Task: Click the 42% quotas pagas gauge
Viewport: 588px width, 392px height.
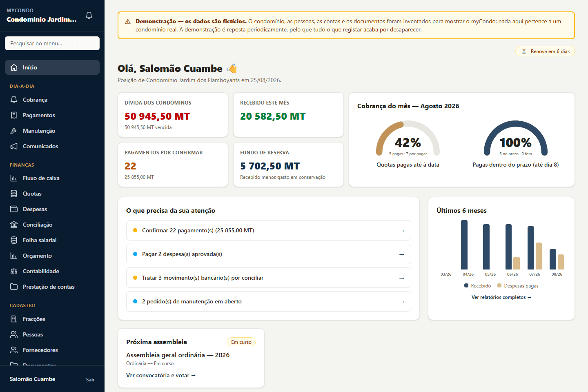Action: (x=408, y=139)
